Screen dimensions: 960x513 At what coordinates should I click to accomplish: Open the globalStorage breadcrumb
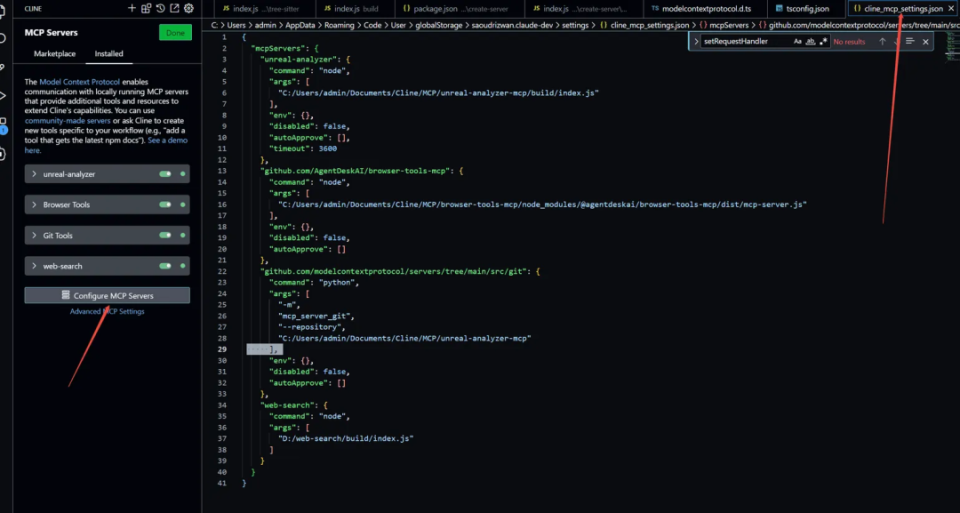coord(437,25)
